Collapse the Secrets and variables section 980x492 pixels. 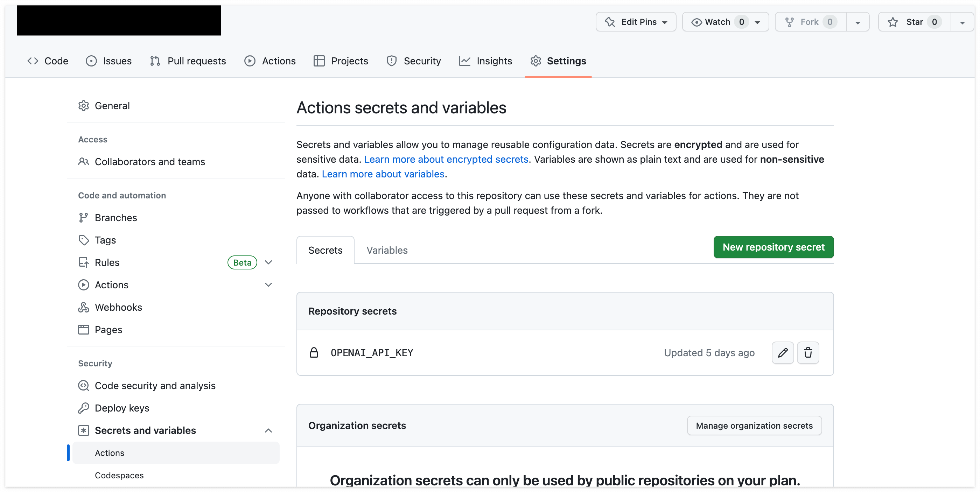(x=268, y=430)
